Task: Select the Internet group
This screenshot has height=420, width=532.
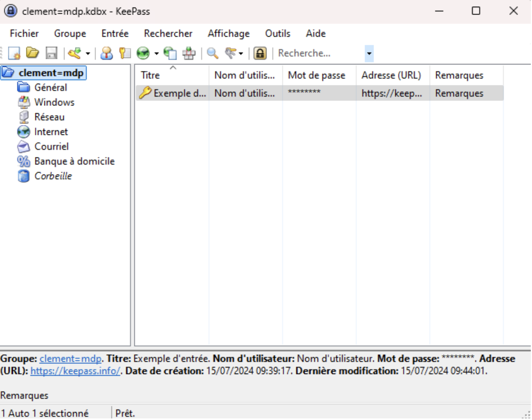Action: click(51, 132)
